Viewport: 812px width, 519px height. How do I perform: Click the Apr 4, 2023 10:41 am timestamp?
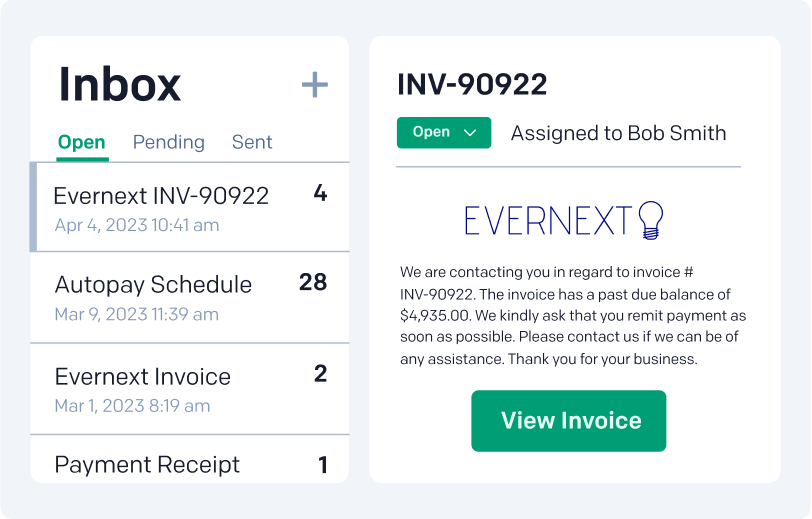click(x=137, y=225)
